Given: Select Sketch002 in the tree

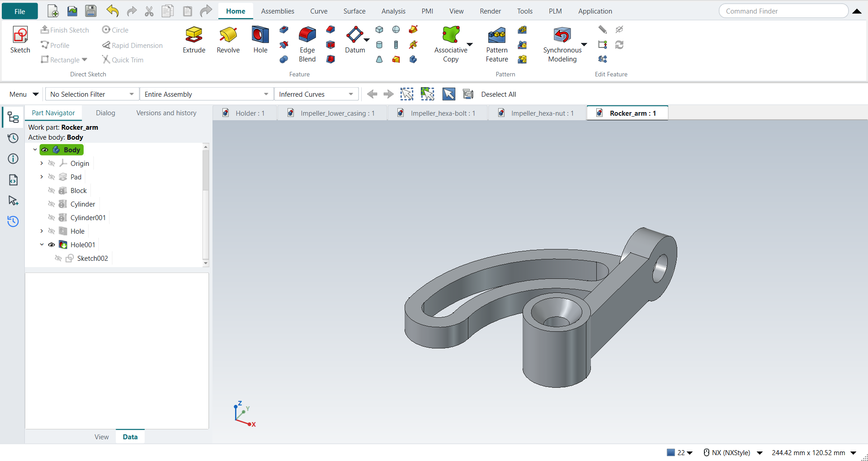Looking at the screenshot, I should pyautogui.click(x=92, y=258).
